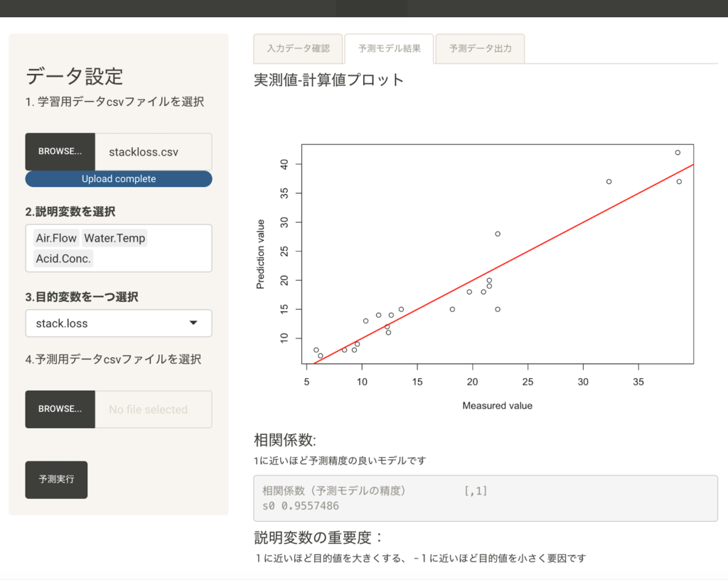Select the Water.Temp variable tag
Viewport: 728px width, 580px height.
pyautogui.click(x=114, y=238)
